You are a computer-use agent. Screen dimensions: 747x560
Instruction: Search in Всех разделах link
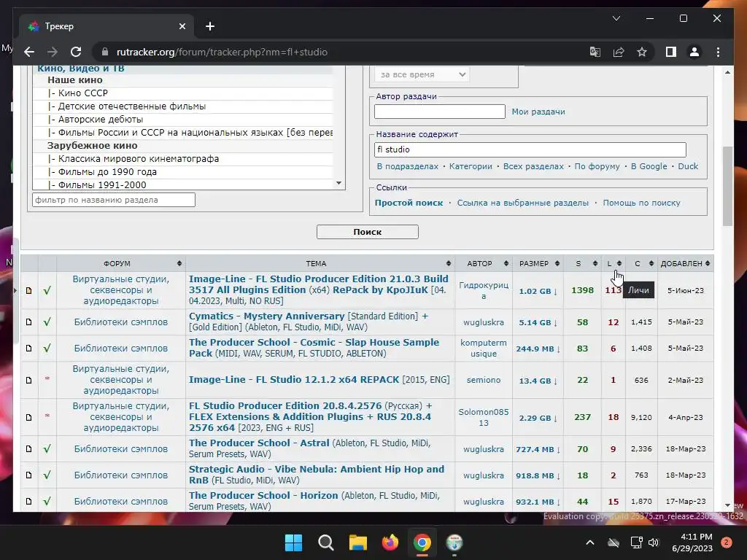(x=533, y=166)
